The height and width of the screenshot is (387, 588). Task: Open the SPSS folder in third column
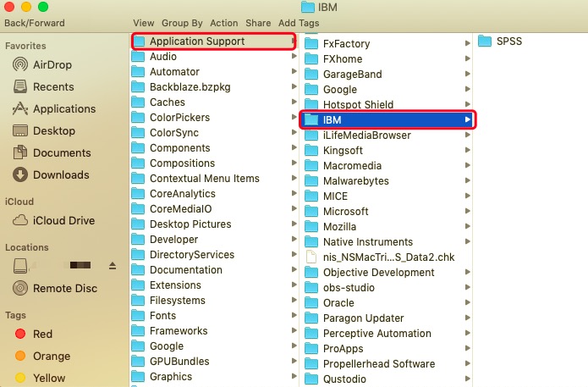500,41
